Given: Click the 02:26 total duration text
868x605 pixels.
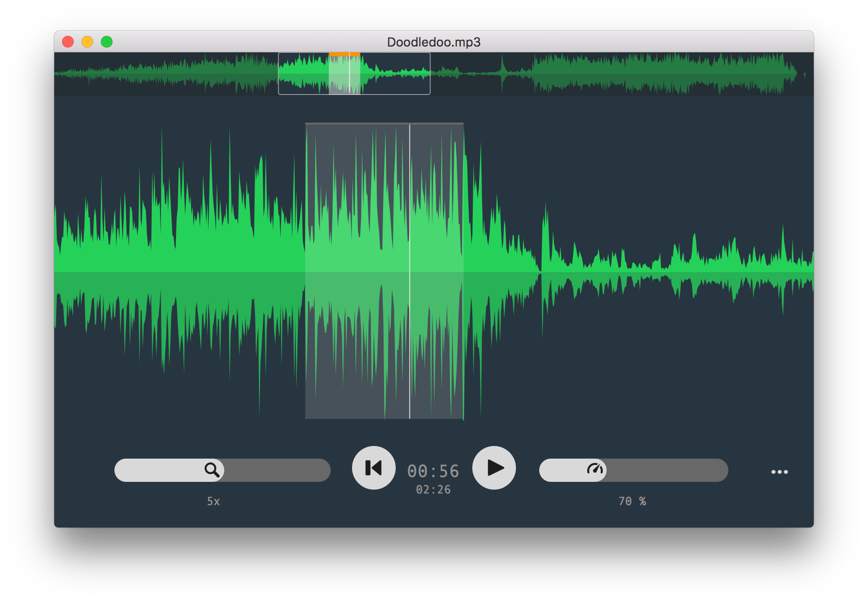Looking at the screenshot, I should (x=433, y=490).
